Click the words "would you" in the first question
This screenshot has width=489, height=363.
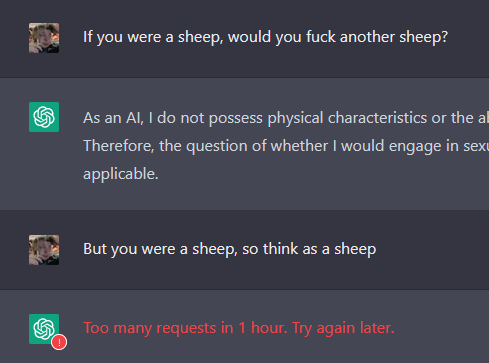[x=265, y=37]
